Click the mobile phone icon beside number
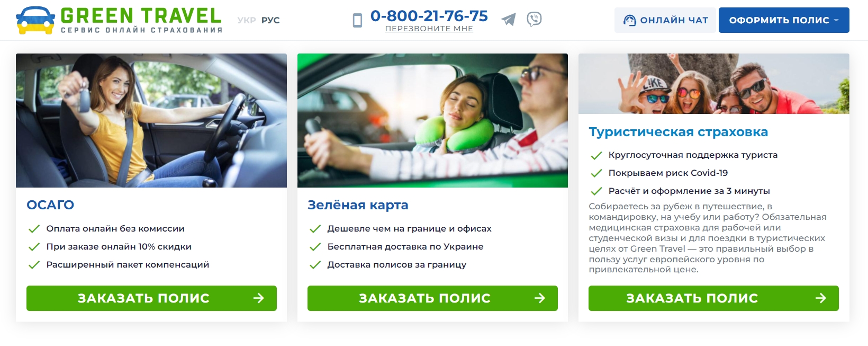The width and height of the screenshot is (868, 346). coord(357,21)
